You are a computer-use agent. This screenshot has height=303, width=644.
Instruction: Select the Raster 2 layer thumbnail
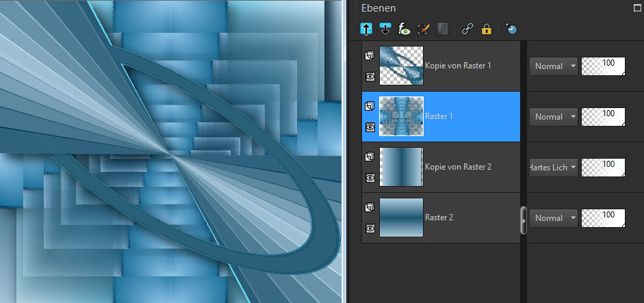click(401, 218)
